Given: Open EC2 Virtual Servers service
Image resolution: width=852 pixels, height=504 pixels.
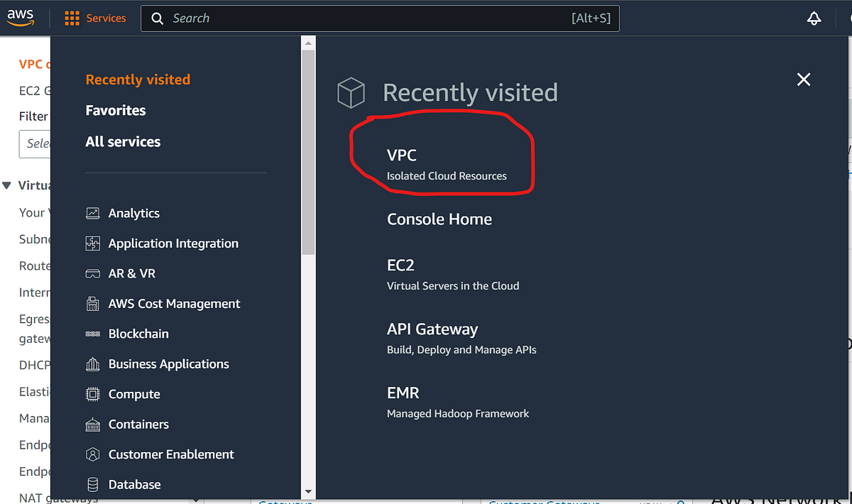Looking at the screenshot, I should 400,265.
